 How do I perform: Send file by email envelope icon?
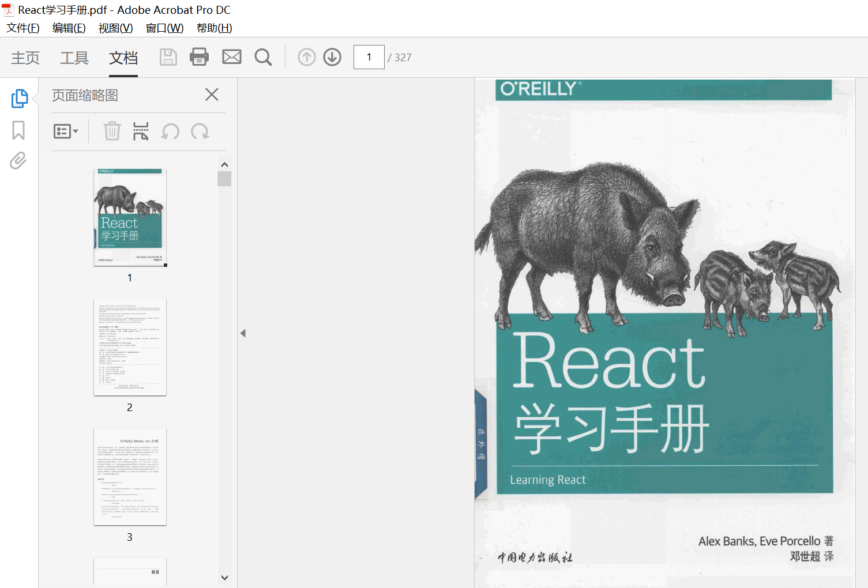232,56
